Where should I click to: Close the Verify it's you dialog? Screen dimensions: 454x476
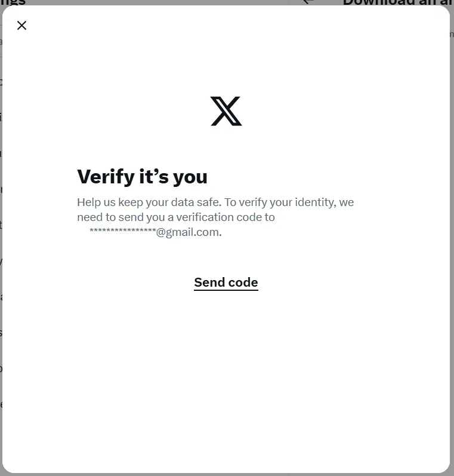click(21, 25)
